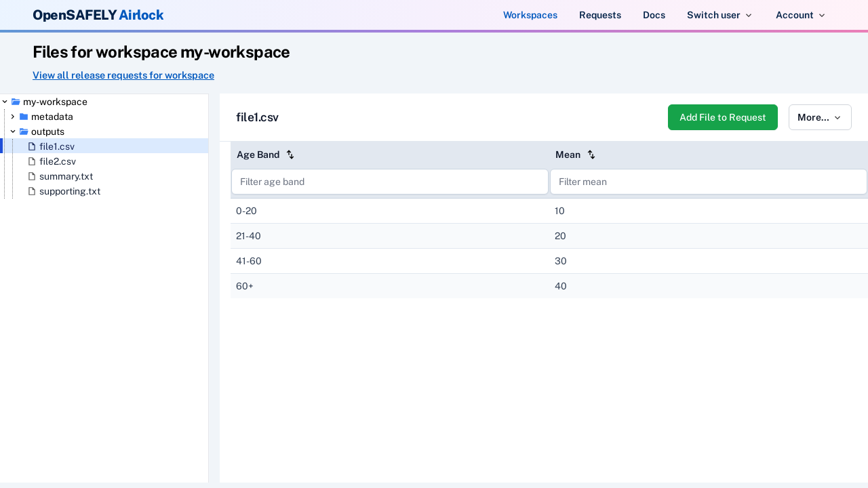This screenshot has width=868, height=488.
Task: Collapse the my-workspace tree chevron
Action: 5,102
